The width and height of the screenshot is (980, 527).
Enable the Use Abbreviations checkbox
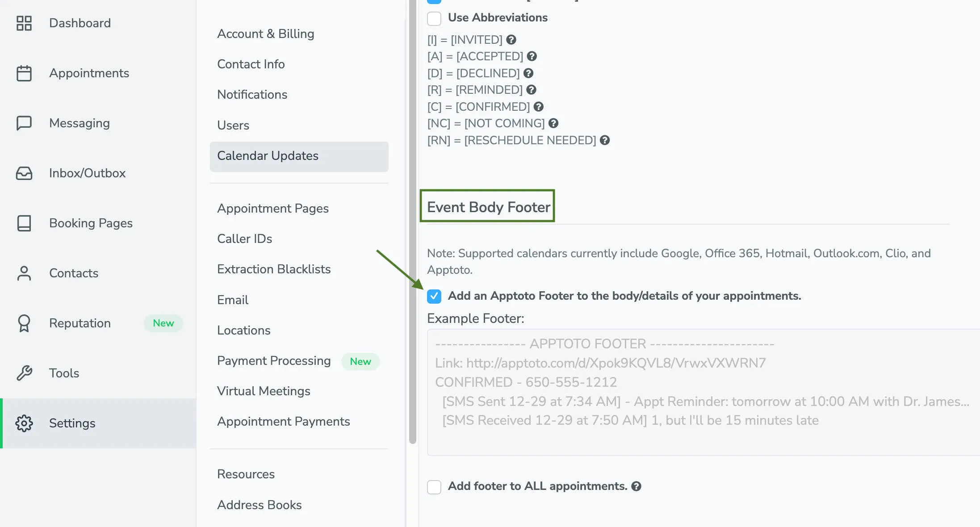tap(434, 18)
